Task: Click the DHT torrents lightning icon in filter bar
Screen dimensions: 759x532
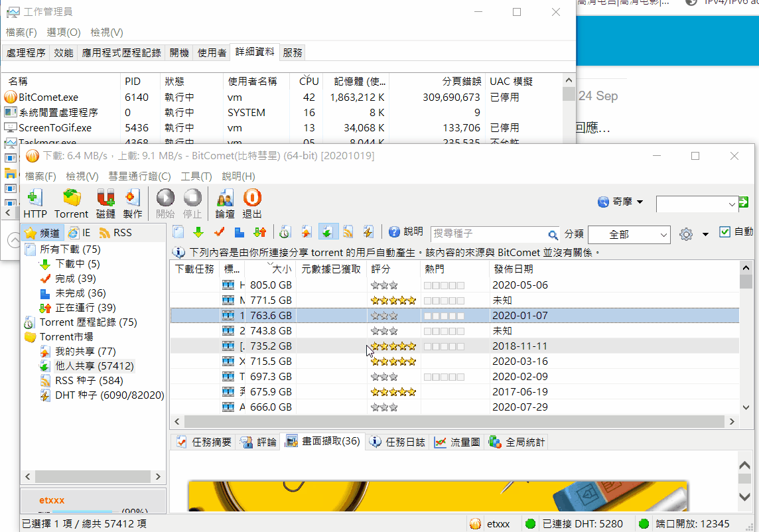Action: click(368, 232)
